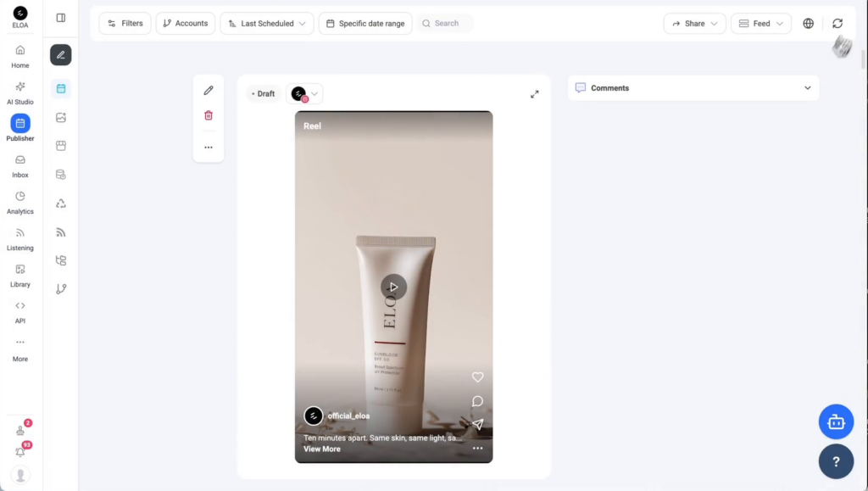
Task: Open AI Studio section
Action: (20, 93)
